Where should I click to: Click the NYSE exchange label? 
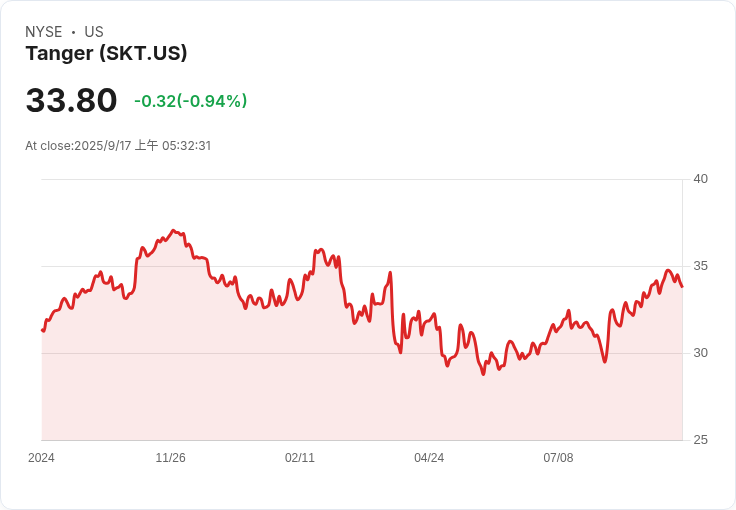tap(44, 32)
